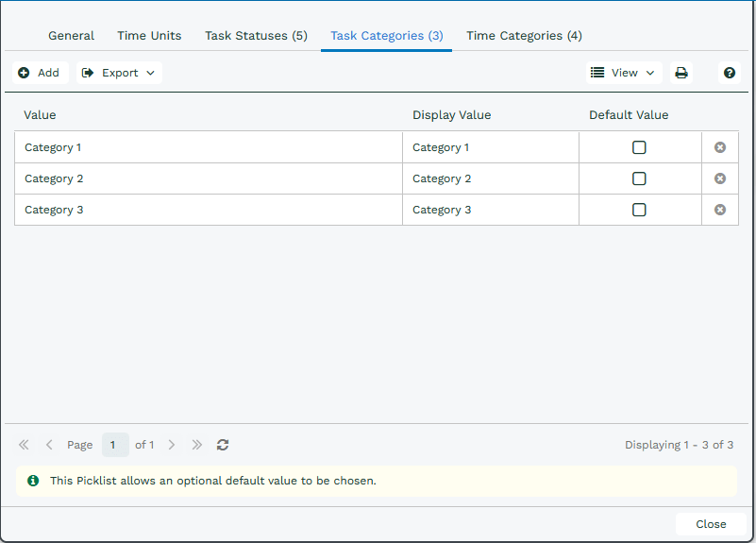Set Category 1 as default value
Screen dimensions: 756x543
coord(639,147)
